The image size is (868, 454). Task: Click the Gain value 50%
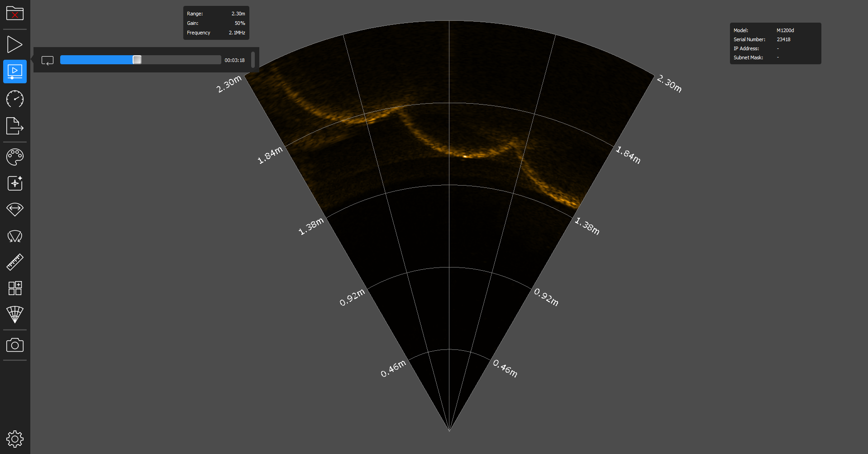(240, 23)
